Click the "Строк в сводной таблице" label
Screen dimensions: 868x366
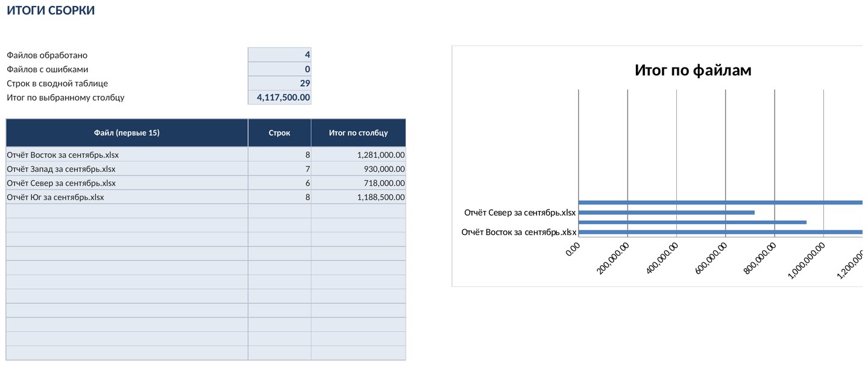tap(57, 83)
